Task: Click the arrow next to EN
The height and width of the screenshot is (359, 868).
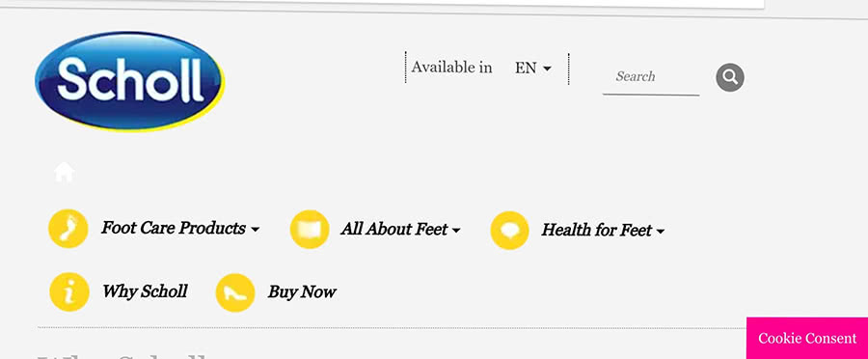Action: pyautogui.click(x=547, y=69)
